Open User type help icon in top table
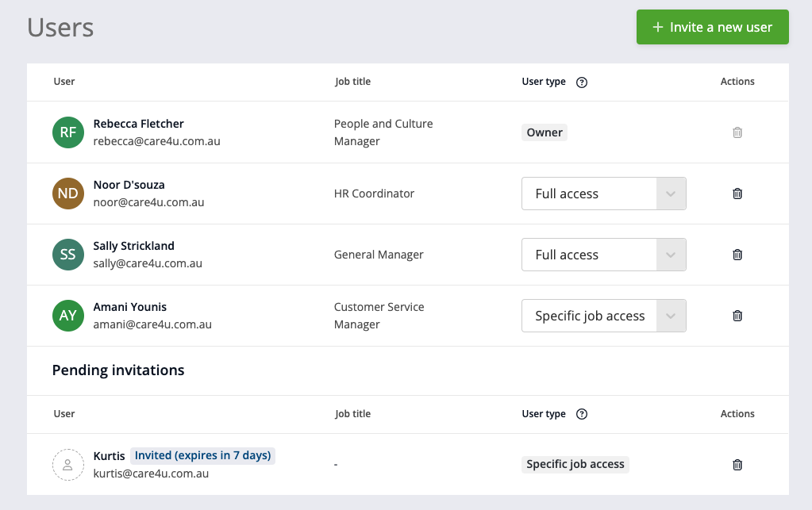The height and width of the screenshot is (510, 812). tap(582, 82)
